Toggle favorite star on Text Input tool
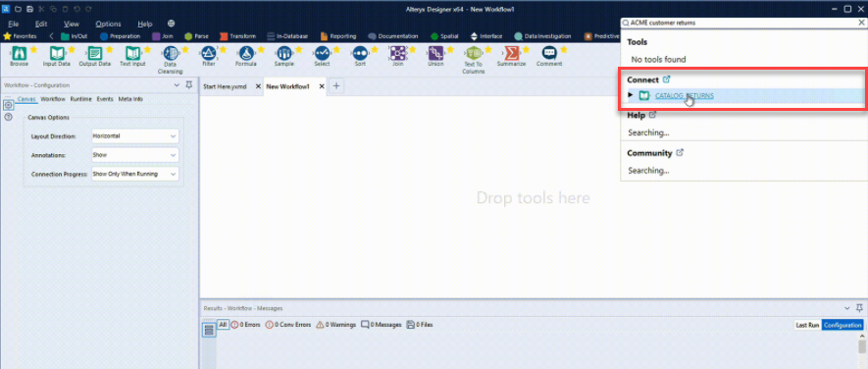 (147, 49)
